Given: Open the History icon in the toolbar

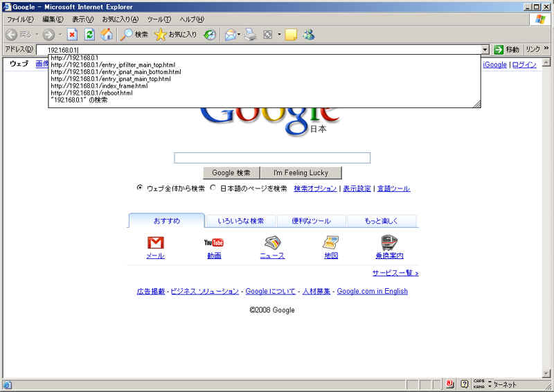Looking at the screenshot, I should pyautogui.click(x=210, y=35).
